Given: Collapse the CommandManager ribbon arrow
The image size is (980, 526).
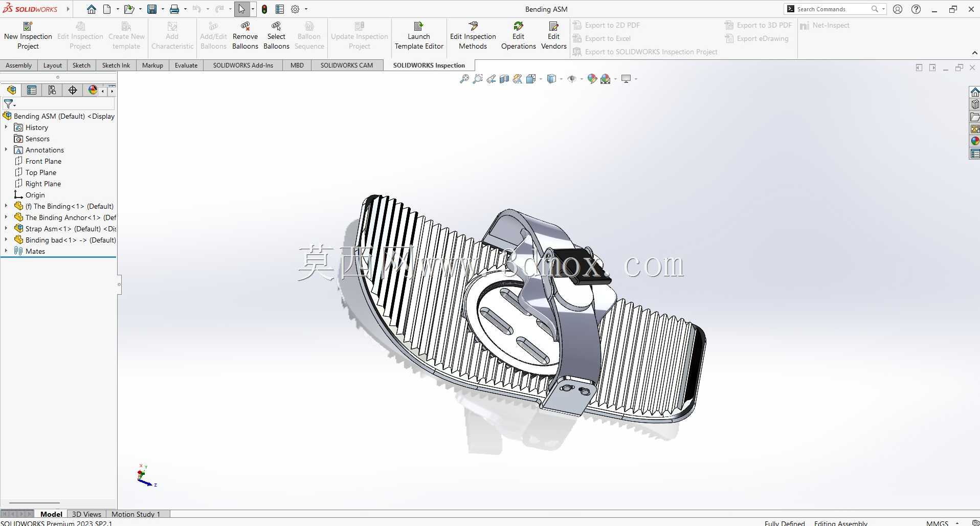Looking at the screenshot, I should 974,53.
